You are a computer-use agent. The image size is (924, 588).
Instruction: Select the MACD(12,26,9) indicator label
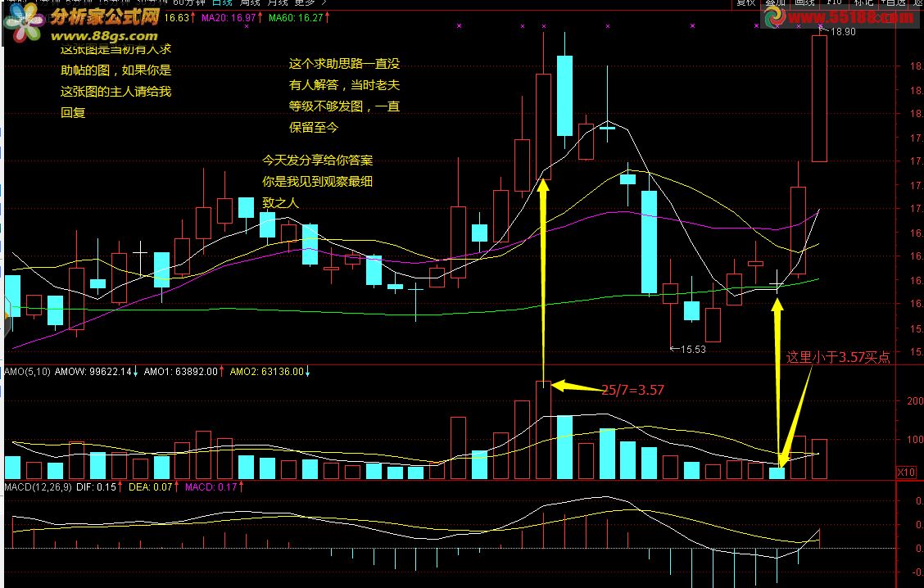click(38, 486)
